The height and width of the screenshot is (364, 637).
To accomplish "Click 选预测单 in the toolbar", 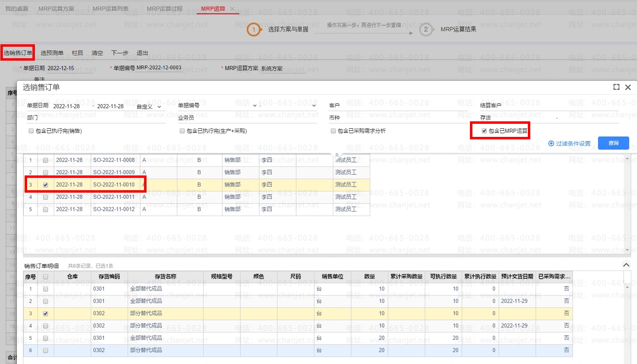I will pyautogui.click(x=52, y=53).
